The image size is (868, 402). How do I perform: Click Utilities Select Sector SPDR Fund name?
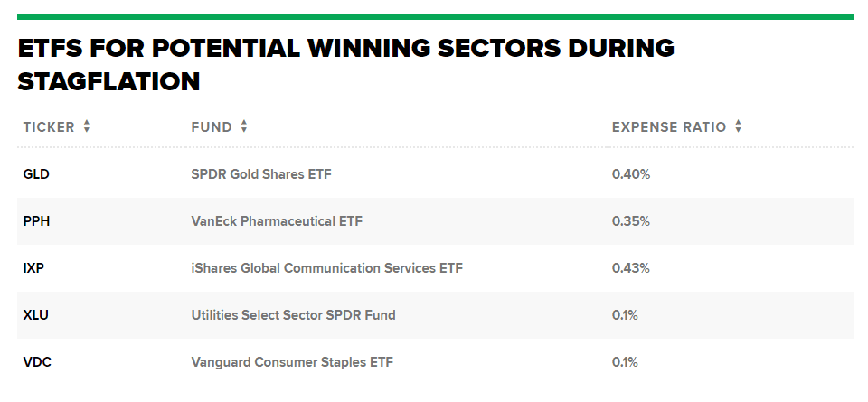pos(293,315)
